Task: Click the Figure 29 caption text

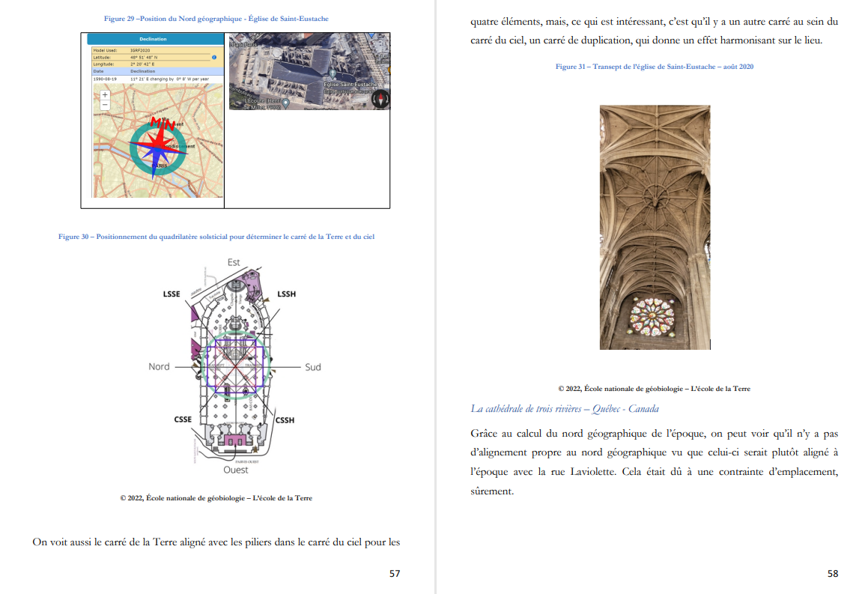Action: click(216, 19)
